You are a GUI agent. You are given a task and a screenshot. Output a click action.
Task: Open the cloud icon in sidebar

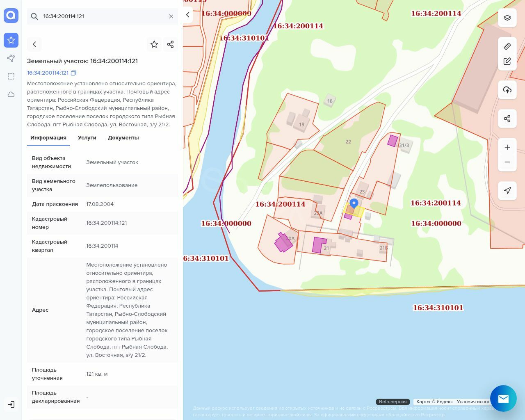pos(11,94)
